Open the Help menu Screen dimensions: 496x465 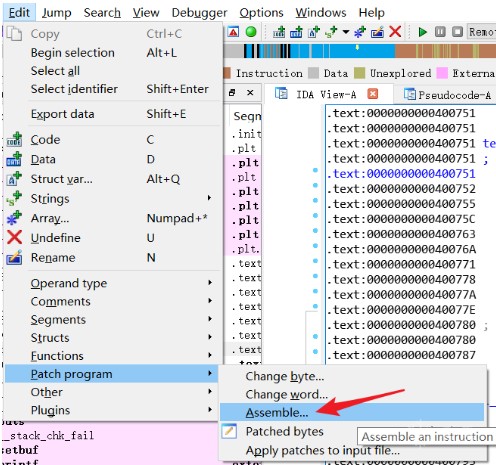click(x=371, y=13)
